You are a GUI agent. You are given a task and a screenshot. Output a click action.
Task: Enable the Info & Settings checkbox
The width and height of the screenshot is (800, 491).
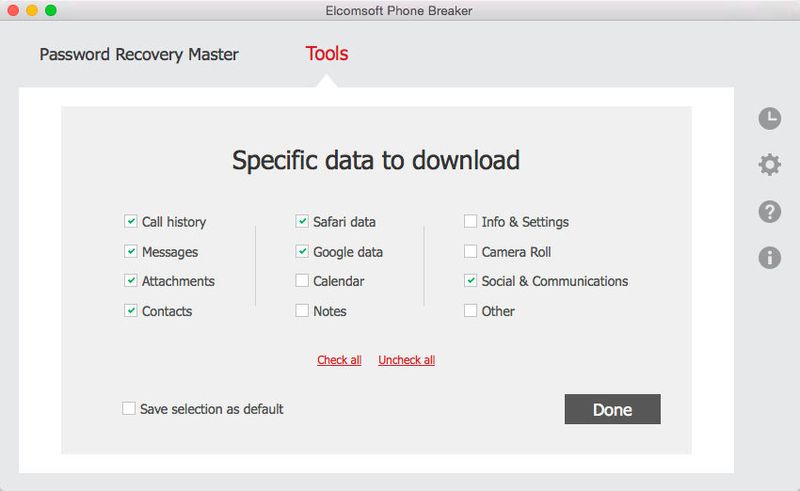470,222
